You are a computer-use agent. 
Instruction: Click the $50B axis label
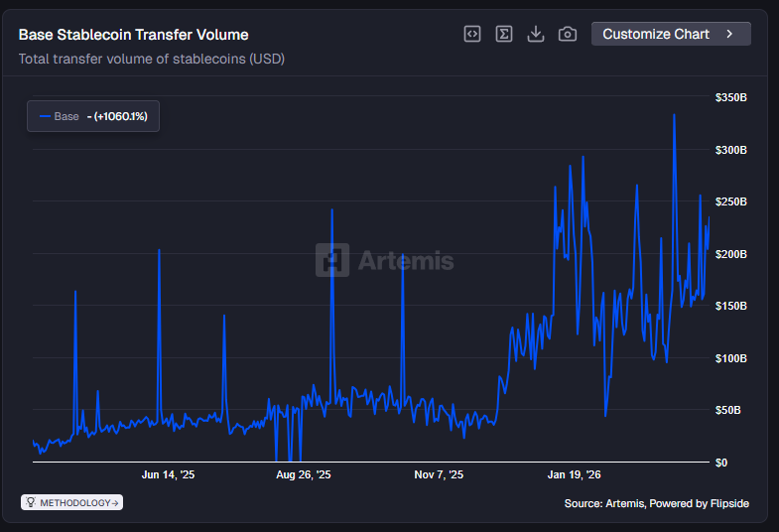[727, 410]
